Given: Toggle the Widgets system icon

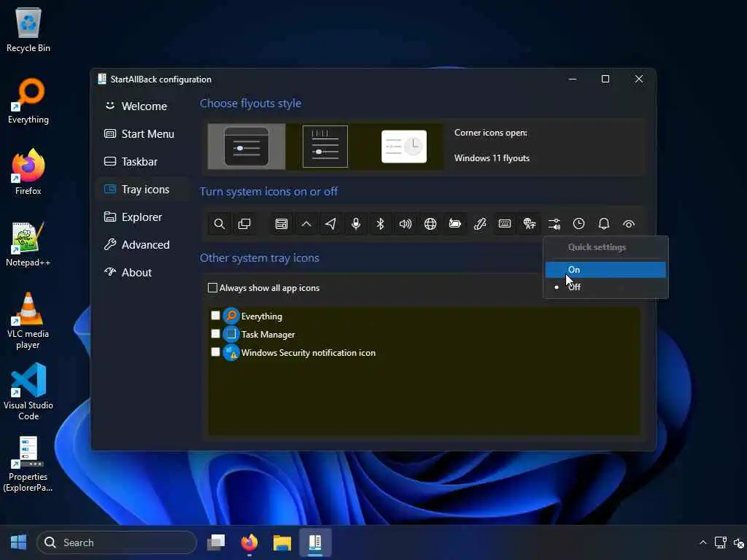Looking at the screenshot, I should tap(282, 224).
